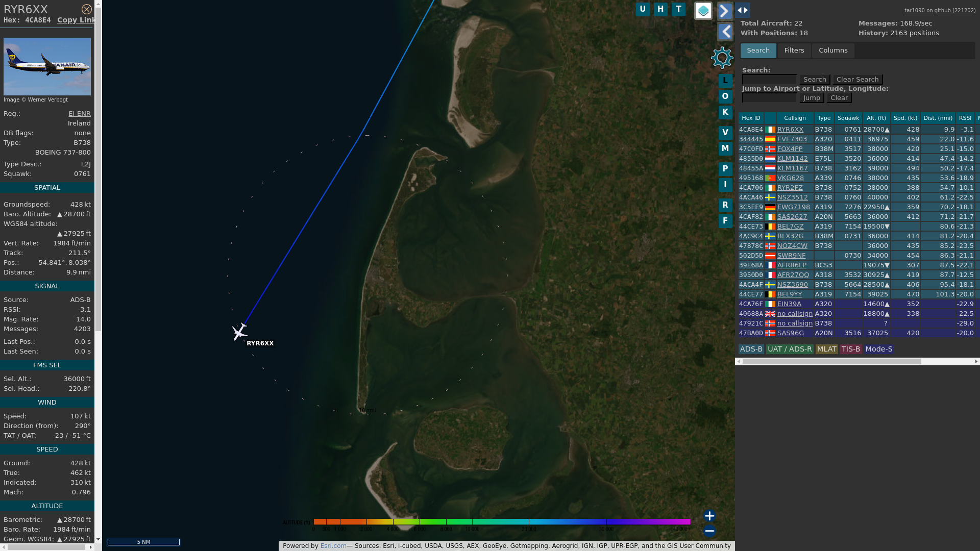This screenshot has width=980, height=551.
Task: Toggle the L labels map button
Action: pyautogui.click(x=725, y=81)
